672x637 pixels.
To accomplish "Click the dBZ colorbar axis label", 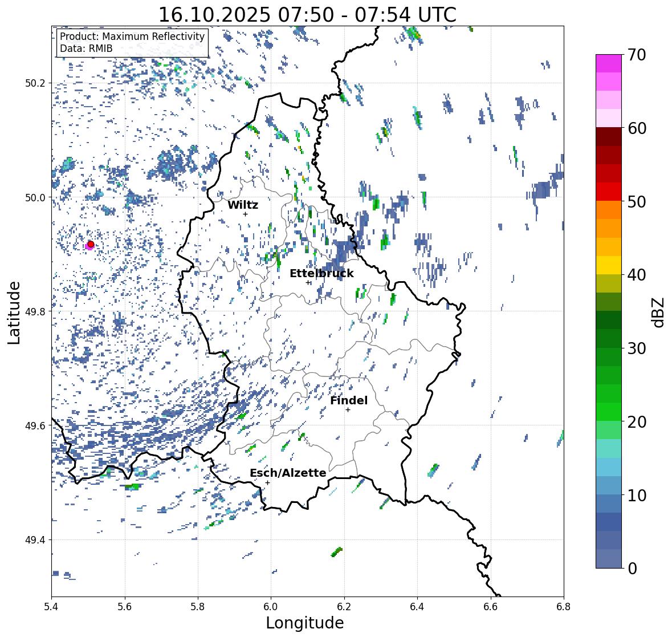I will point(659,312).
